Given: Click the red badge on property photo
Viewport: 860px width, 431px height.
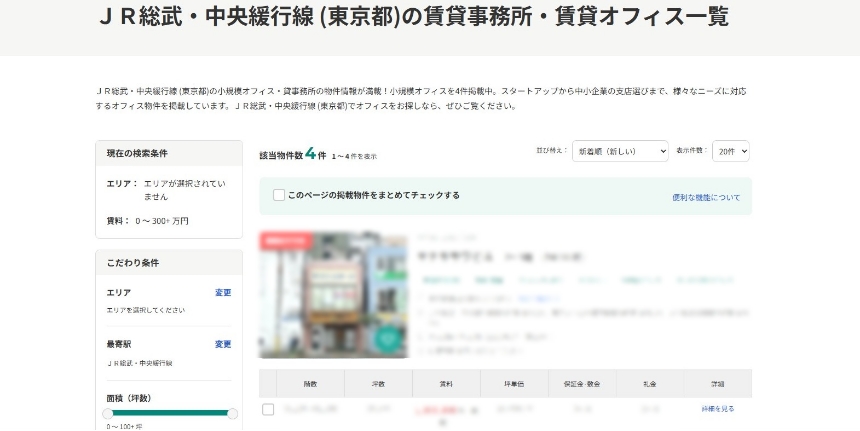Looking at the screenshot, I should pyautogui.click(x=283, y=241).
